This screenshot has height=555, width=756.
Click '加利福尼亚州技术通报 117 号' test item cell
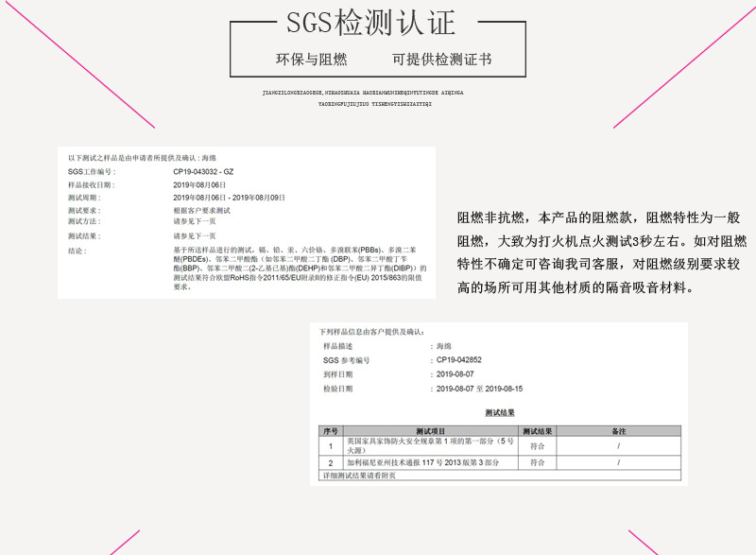click(x=431, y=463)
